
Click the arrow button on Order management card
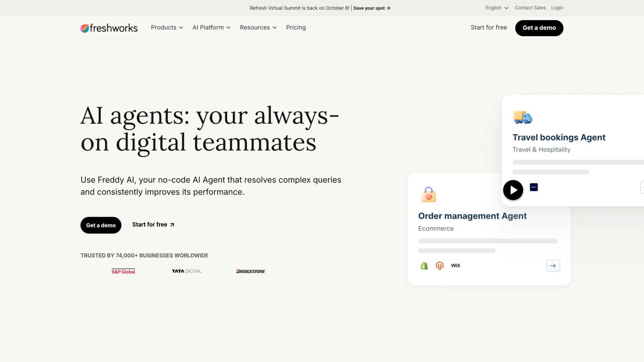point(553,265)
